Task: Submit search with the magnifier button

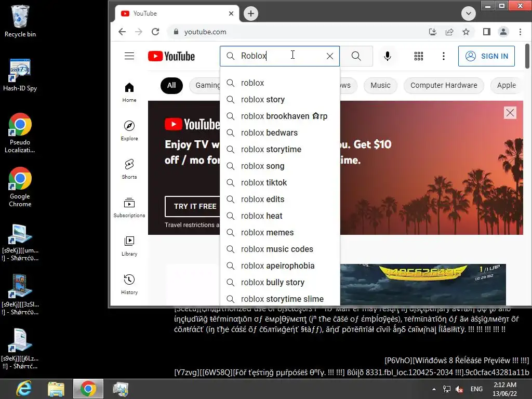Action: coord(356,56)
